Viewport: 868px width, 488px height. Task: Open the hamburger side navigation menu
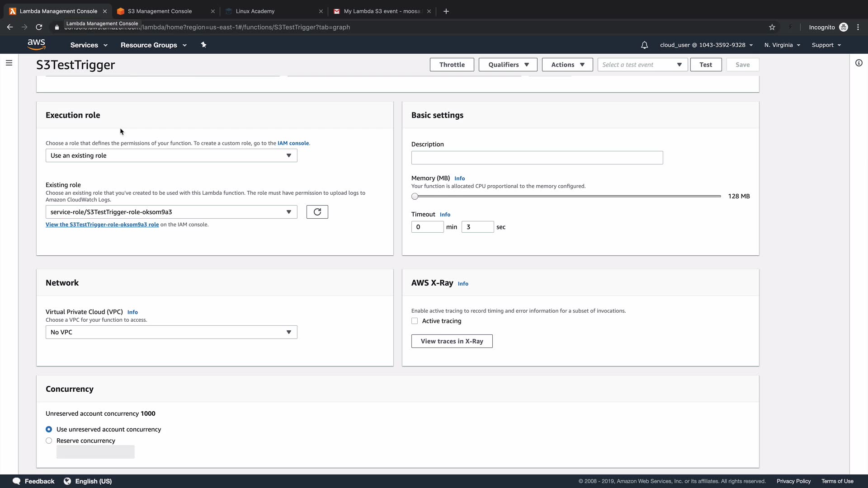tap(9, 63)
